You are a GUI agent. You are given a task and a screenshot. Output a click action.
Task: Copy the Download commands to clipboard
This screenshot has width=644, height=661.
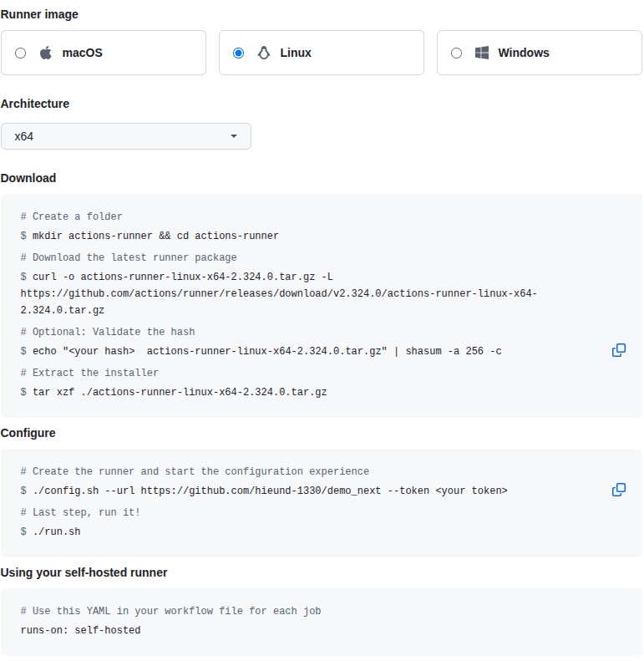tap(619, 350)
